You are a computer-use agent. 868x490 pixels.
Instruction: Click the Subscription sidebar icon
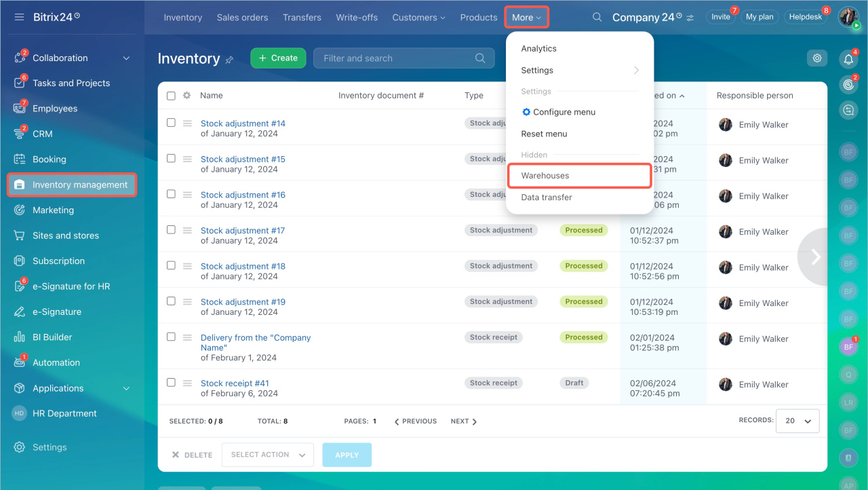click(x=20, y=261)
